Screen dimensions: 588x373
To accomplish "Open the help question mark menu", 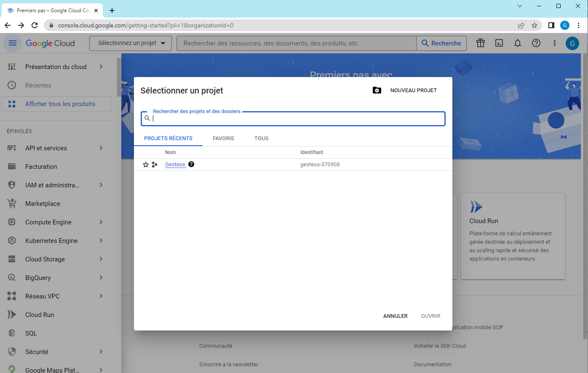I will [x=536, y=43].
